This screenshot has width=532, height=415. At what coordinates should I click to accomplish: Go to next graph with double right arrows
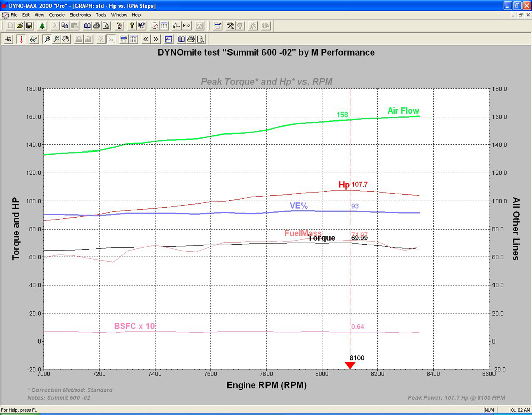pos(156,40)
